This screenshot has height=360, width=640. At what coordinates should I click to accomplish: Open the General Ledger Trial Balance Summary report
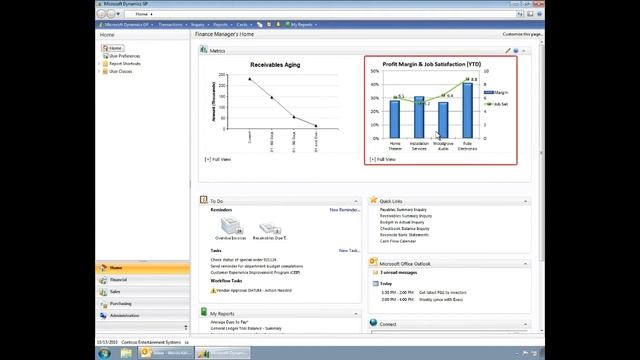coord(246,329)
